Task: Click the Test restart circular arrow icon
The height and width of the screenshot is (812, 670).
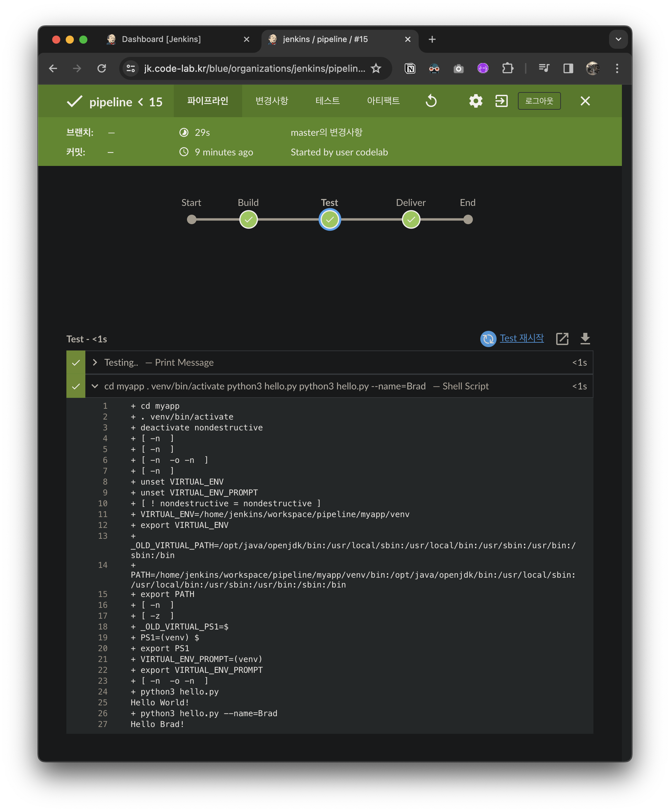Action: tap(488, 339)
